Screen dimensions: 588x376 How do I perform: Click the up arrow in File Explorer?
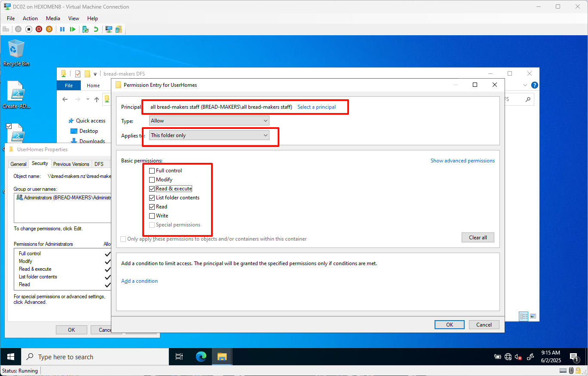tap(97, 99)
